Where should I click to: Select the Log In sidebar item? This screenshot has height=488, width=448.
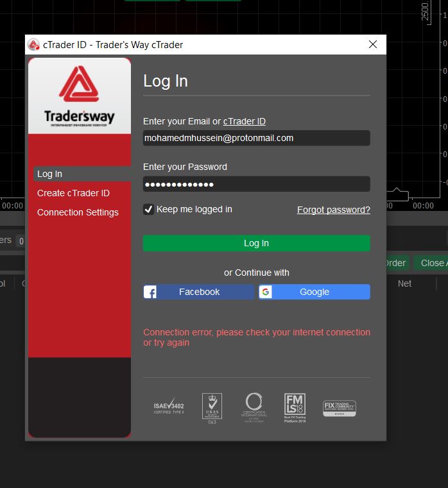[x=82, y=174]
